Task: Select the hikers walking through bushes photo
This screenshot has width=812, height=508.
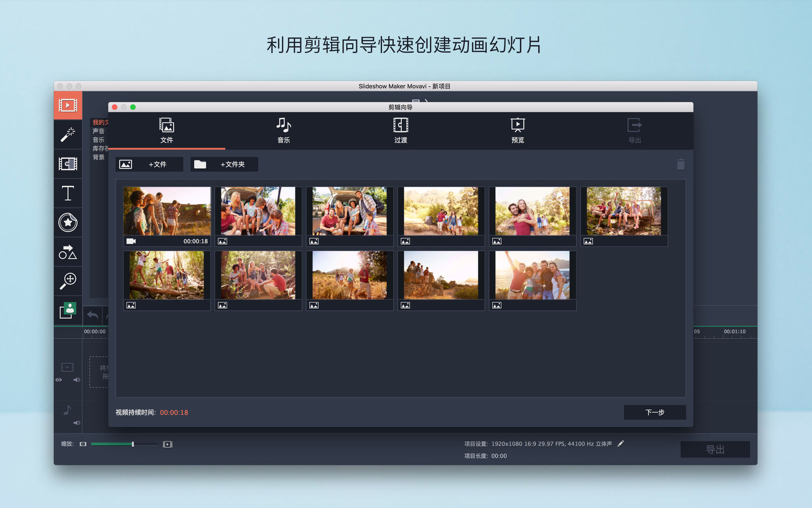Action: pyautogui.click(x=441, y=216)
